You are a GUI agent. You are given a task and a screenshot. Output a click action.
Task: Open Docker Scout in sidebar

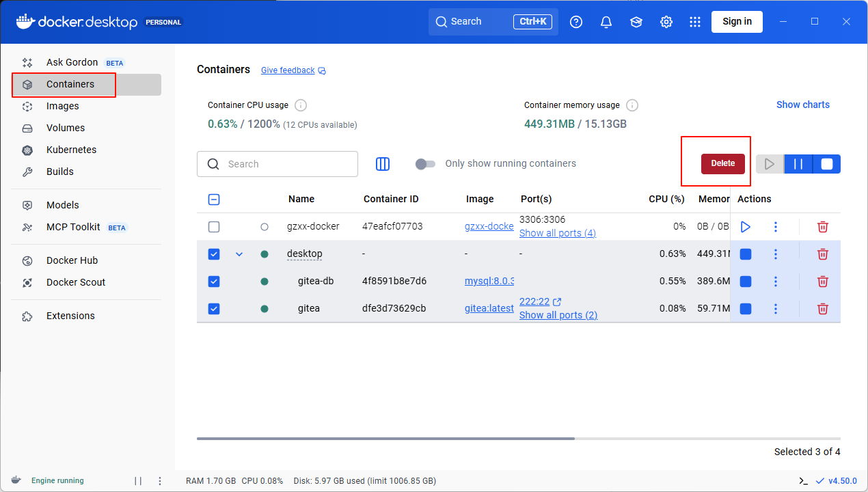pos(87,282)
